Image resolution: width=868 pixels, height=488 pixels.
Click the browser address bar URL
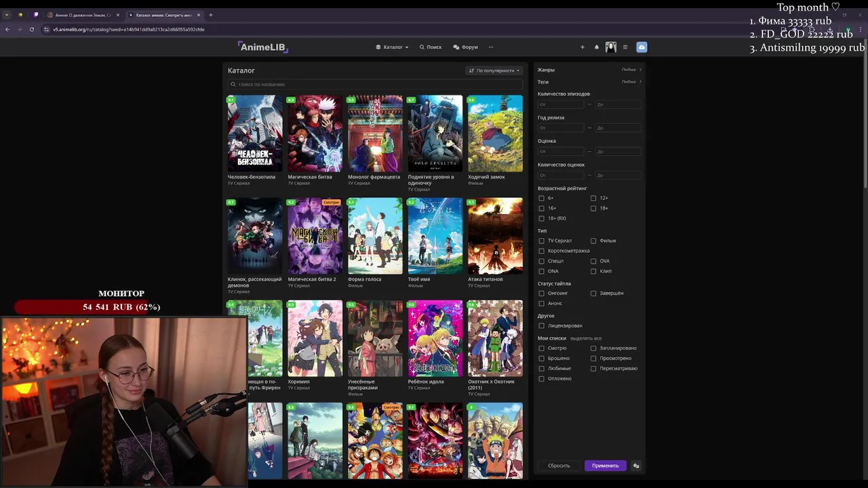tap(129, 29)
